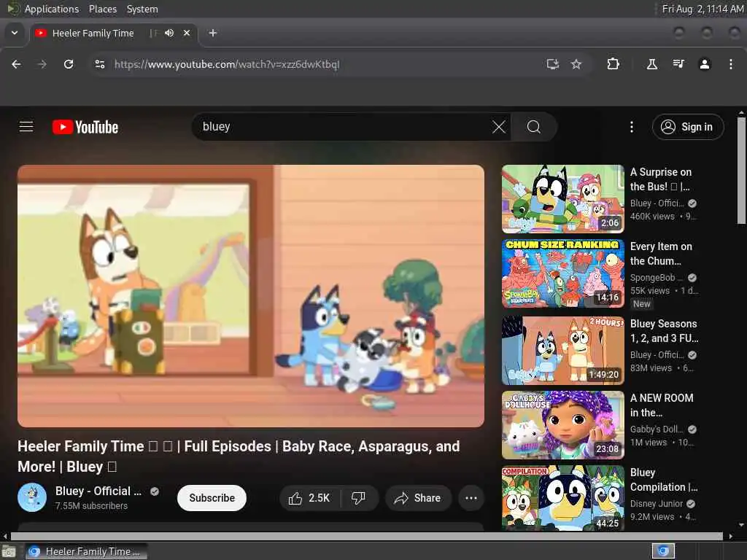Open Bluey - Official channel avatar

[32, 497]
